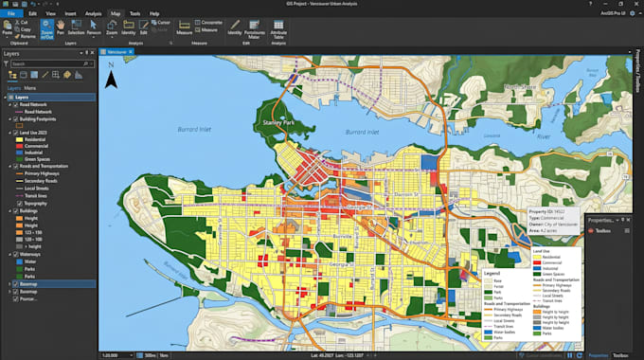
Task: Toggle Road Network layer checkbox
Action: (x=15, y=105)
